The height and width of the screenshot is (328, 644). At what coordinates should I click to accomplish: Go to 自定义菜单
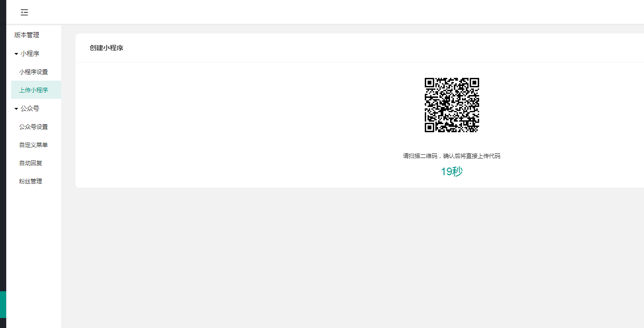coord(33,145)
